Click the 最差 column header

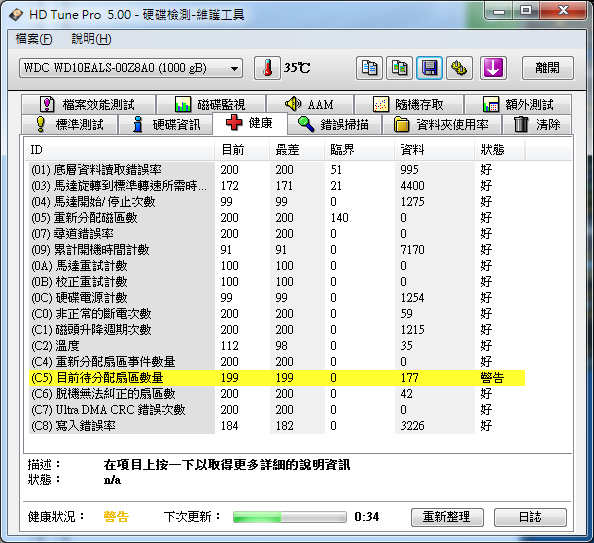click(x=297, y=150)
